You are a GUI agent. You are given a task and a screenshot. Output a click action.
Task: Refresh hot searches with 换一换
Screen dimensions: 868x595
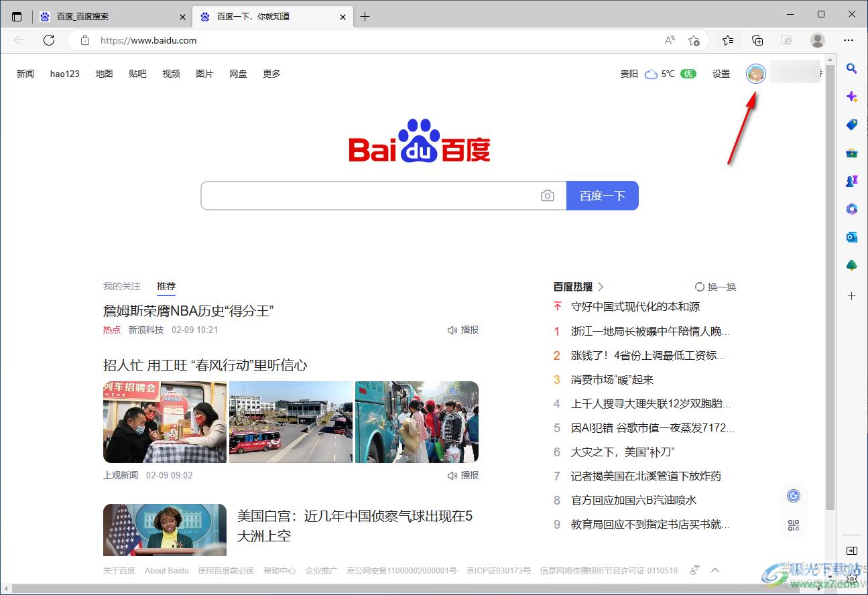click(x=715, y=287)
